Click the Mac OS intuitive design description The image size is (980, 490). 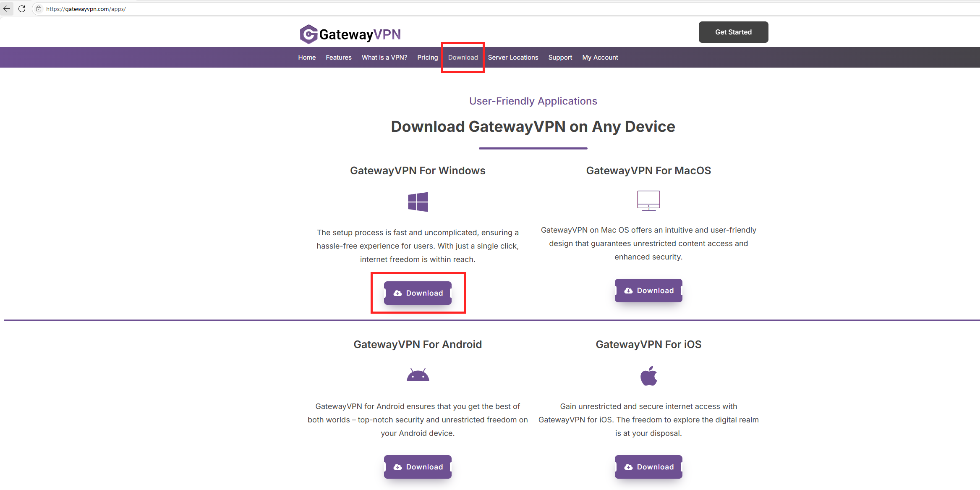648,244
